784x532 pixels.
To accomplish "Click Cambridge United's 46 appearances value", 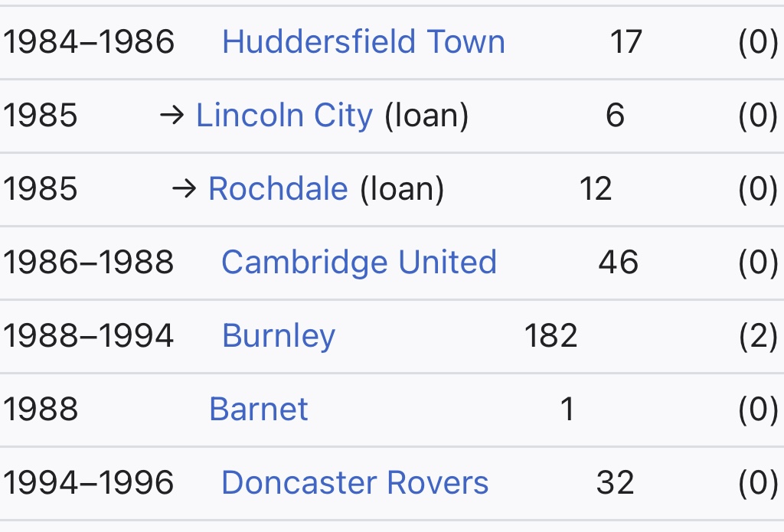I will 618,263.
